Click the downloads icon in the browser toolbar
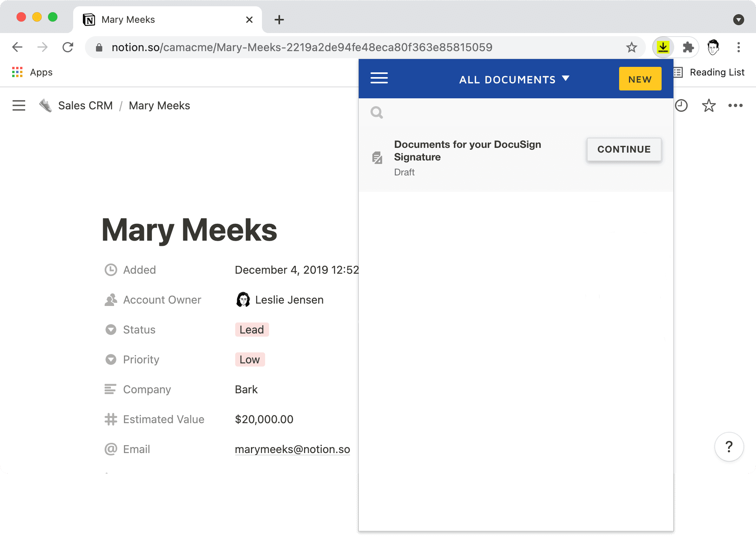 pos(664,47)
